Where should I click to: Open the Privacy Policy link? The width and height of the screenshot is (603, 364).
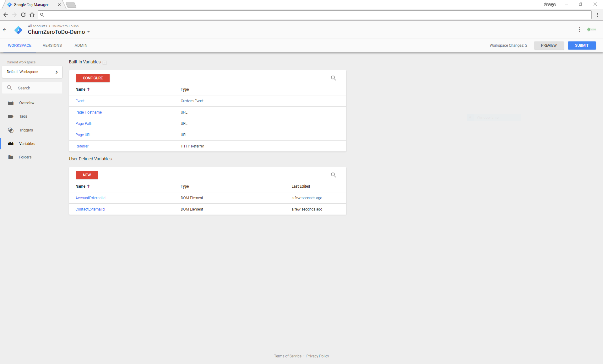(x=318, y=356)
